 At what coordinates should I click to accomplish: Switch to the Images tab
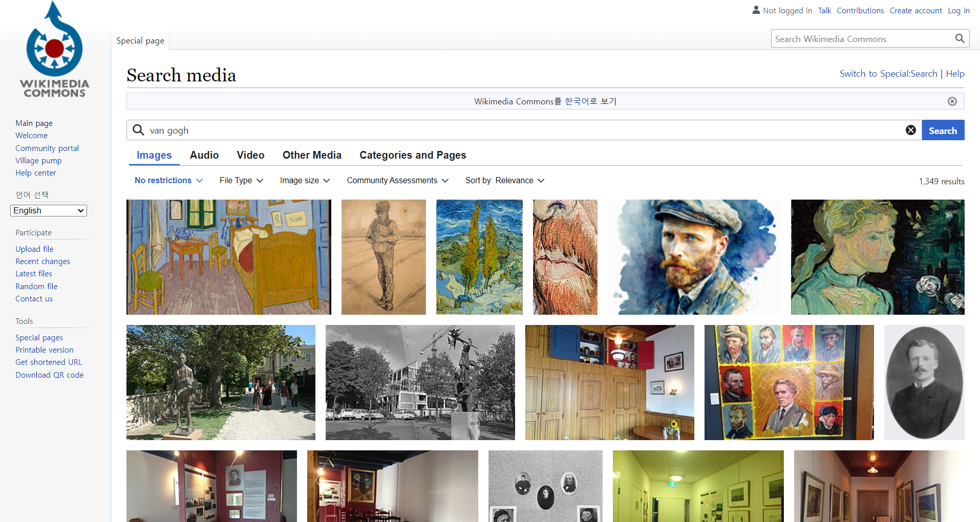tap(154, 155)
